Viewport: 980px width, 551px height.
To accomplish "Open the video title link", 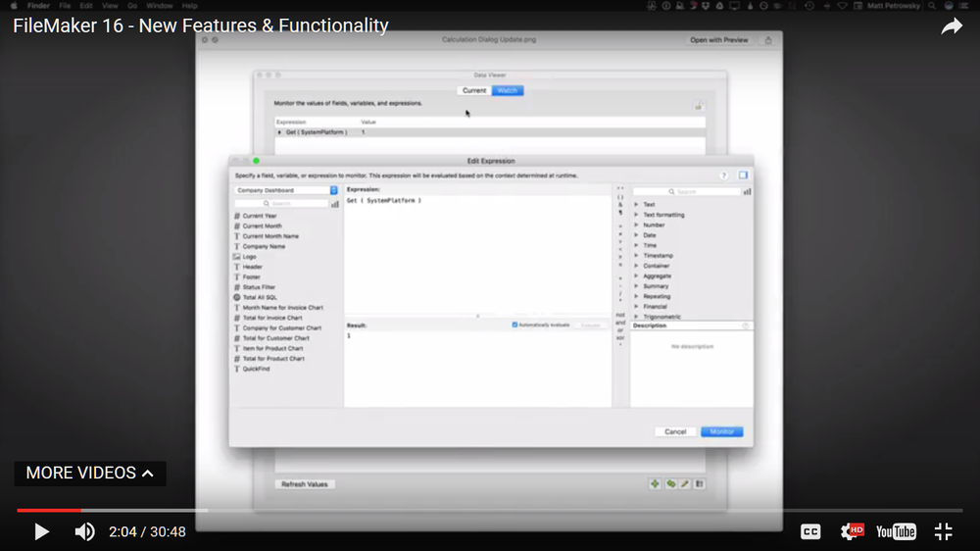I will tap(201, 25).
